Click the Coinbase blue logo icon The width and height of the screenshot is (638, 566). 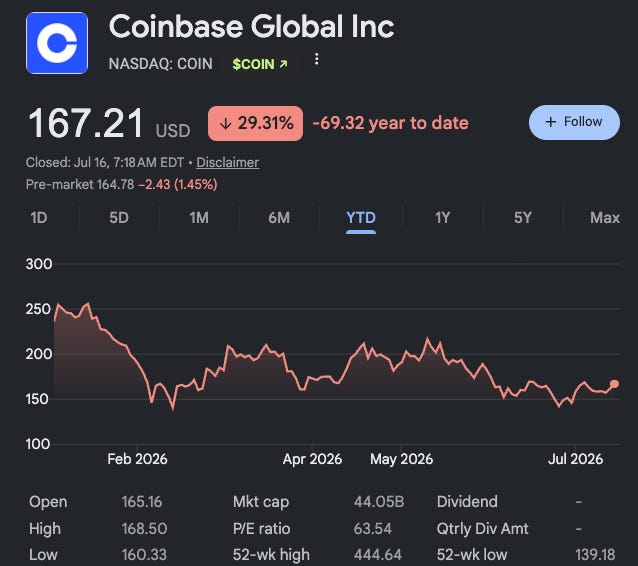click(57, 43)
